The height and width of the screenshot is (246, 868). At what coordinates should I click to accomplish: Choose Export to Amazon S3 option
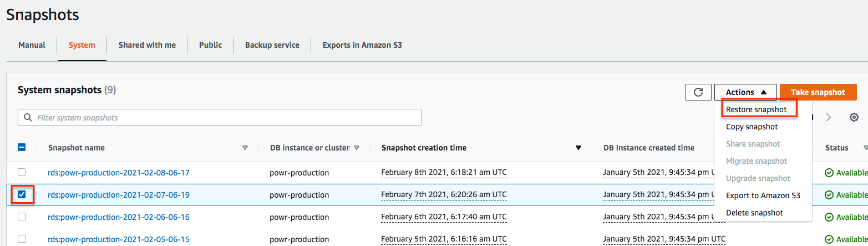click(763, 195)
